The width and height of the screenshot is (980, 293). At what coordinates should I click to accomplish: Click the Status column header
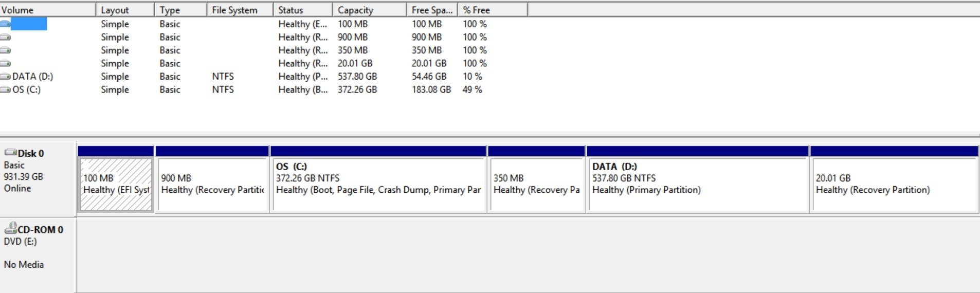click(302, 10)
